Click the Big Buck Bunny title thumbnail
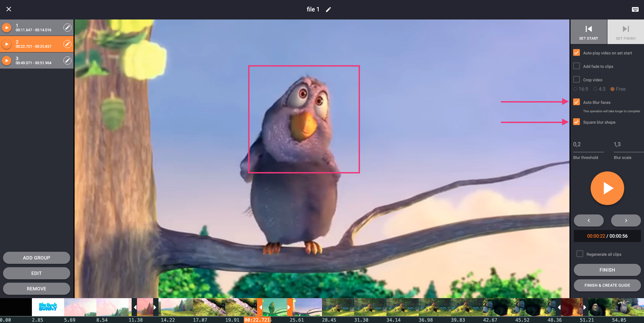 tap(48, 307)
